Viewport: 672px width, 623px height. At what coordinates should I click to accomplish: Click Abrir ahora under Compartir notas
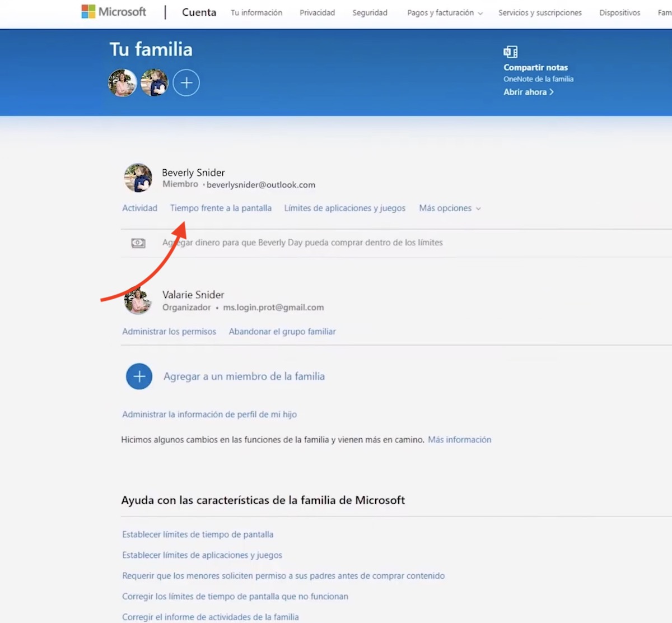coord(528,92)
